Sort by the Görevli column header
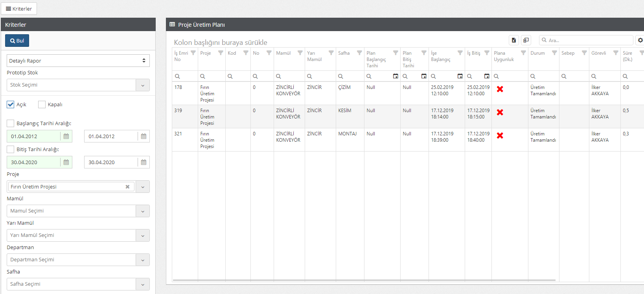 [x=599, y=53]
